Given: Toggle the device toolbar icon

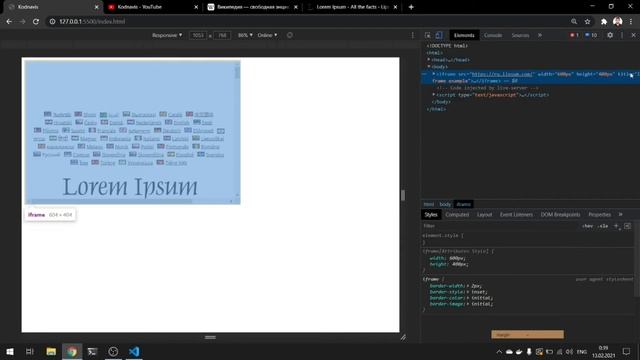Looking at the screenshot, I should point(439,36).
